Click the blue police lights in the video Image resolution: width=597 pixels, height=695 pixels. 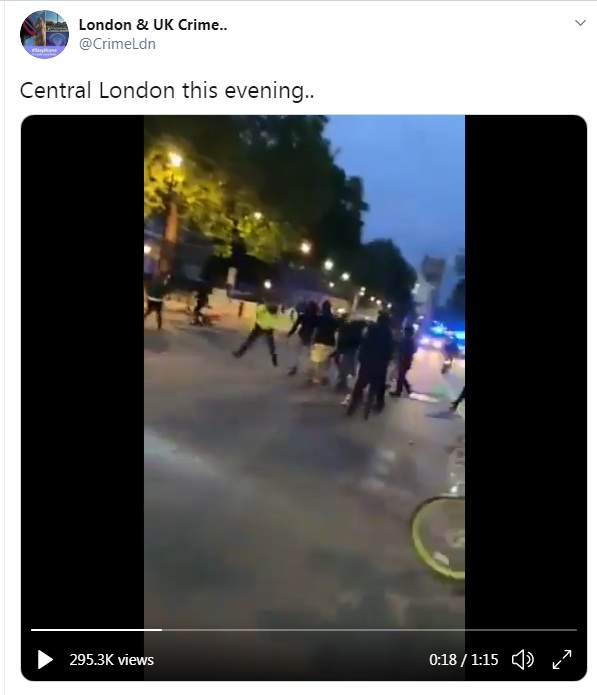click(443, 332)
